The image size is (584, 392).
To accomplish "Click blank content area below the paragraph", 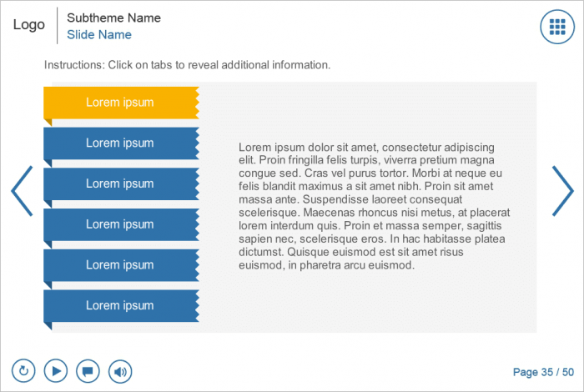I will (374, 304).
